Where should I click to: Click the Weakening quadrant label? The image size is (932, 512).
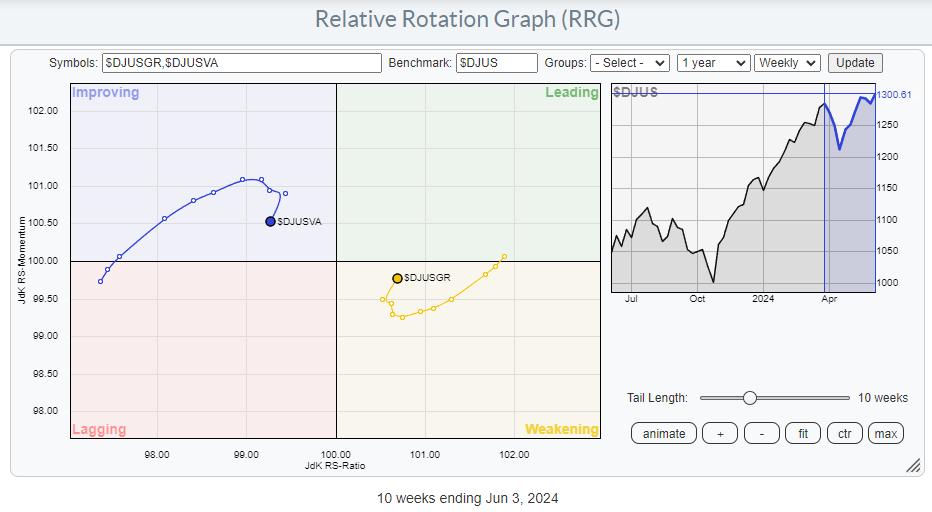[x=561, y=429]
